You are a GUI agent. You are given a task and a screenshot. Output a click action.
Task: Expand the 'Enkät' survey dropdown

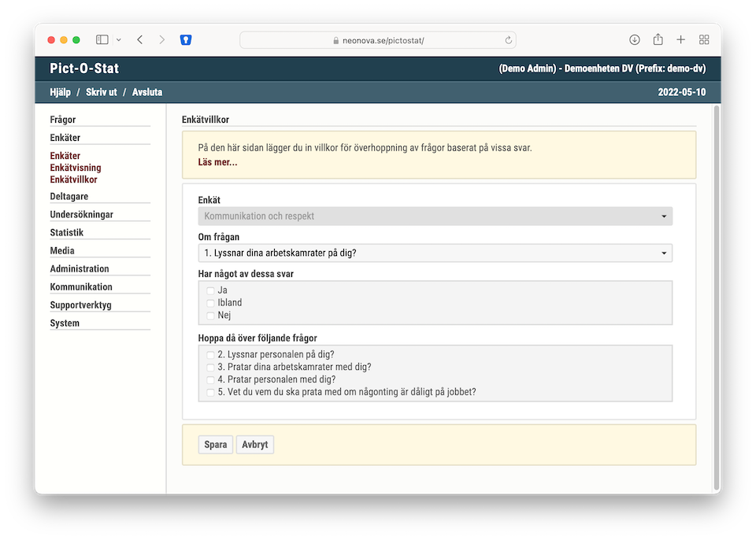[435, 216]
